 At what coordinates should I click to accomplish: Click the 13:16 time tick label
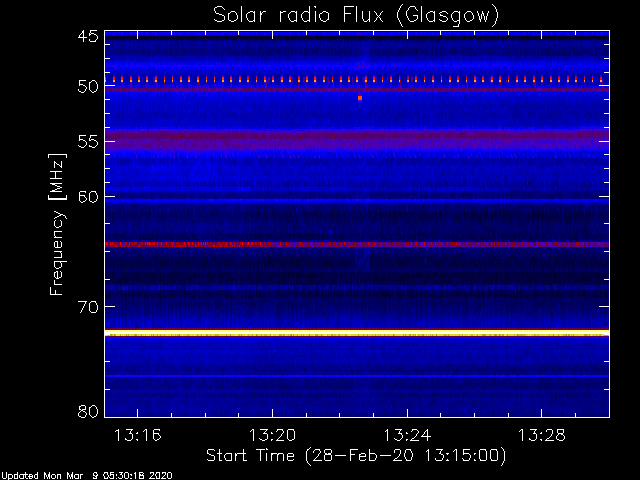pos(138,435)
